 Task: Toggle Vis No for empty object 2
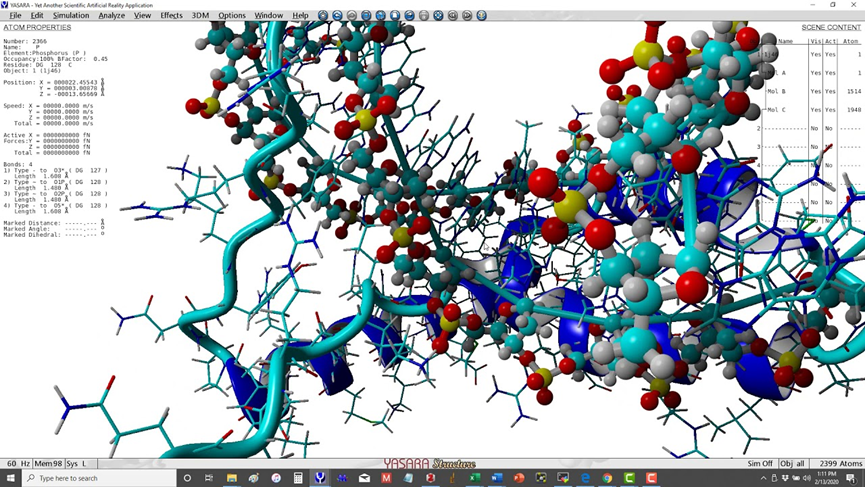click(x=815, y=128)
